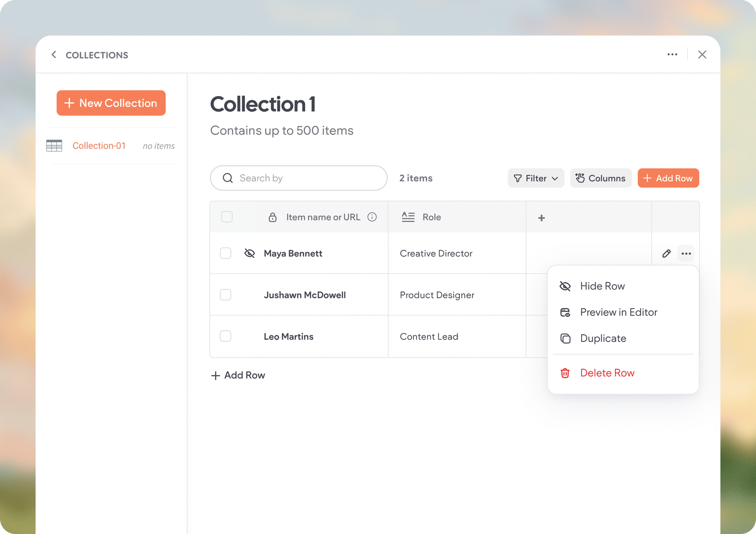Click the 2 items count label
756x534 pixels.
click(x=416, y=178)
